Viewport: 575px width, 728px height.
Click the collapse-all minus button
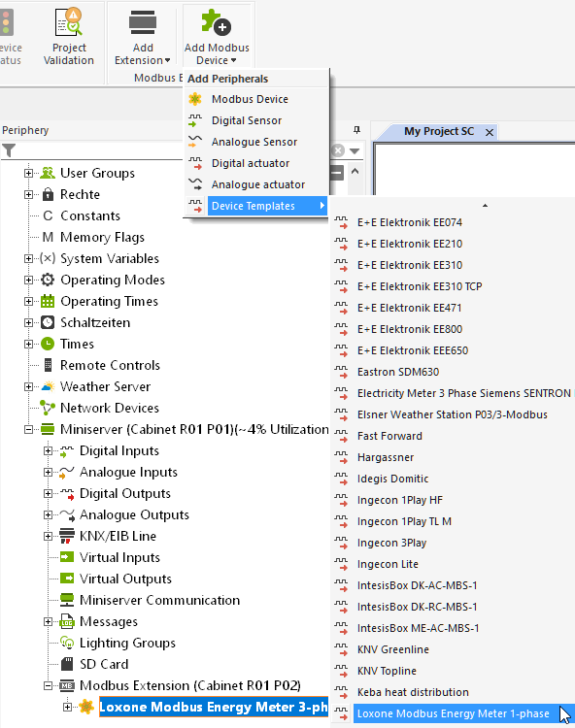(336, 173)
